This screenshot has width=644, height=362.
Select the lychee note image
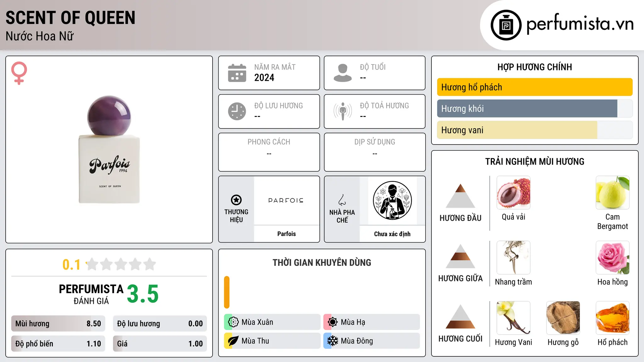tap(514, 193)
